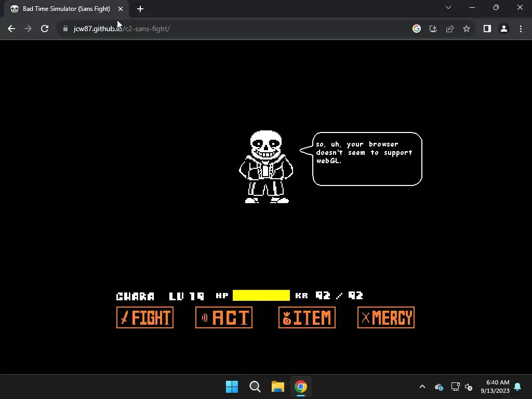This screenshot has height=399, width=532.
Task: Minimize the Chrome window
Action: tap(472, 7)
